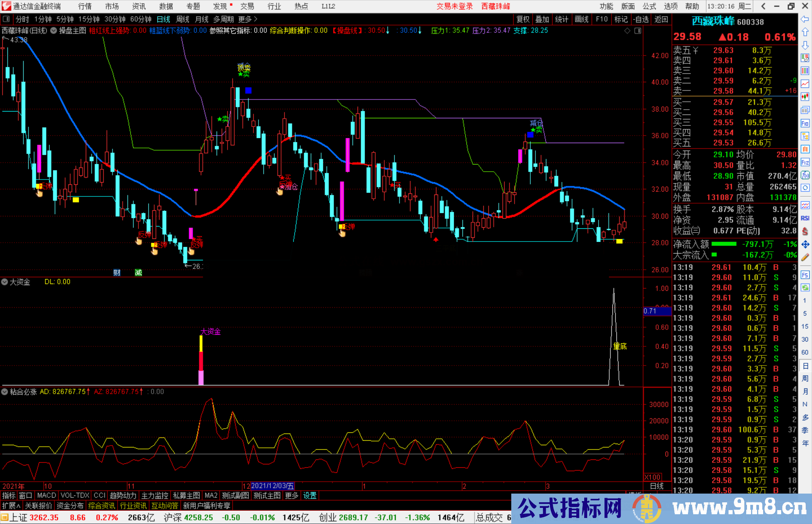Click the F12 quick trade icon in sidebar
Screen dimensions: 812x524
click(805, 160)
